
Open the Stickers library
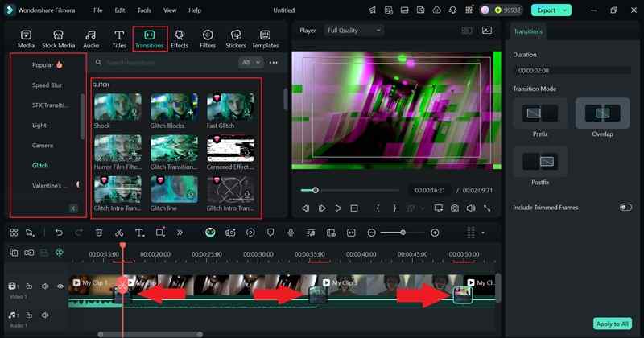(236, 39)
